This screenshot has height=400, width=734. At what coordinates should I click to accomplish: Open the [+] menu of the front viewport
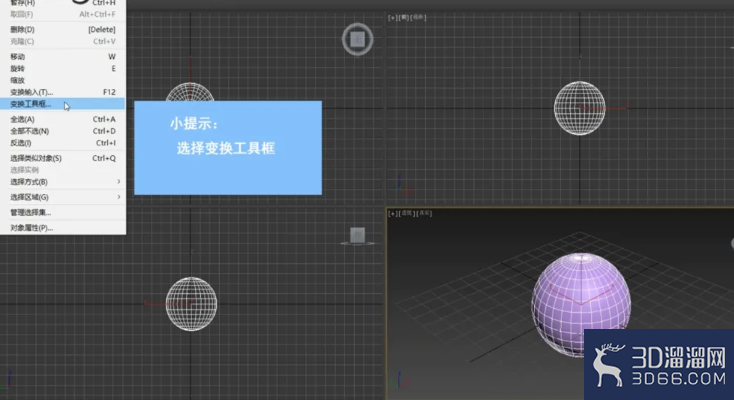[392, 18]
